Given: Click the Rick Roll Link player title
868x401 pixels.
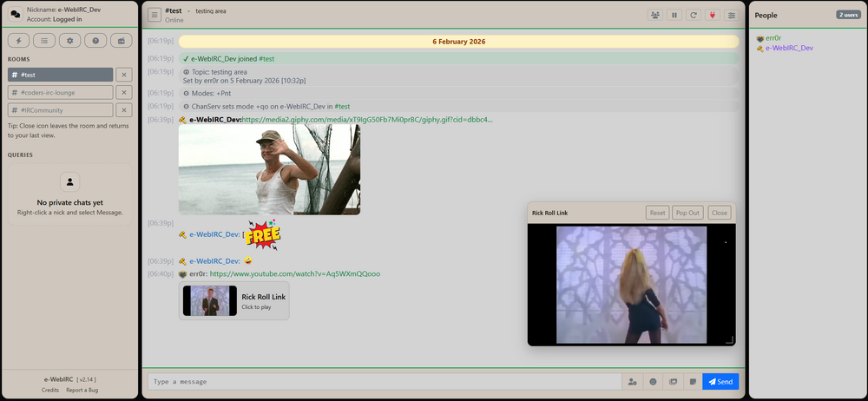Looking at the screenshot, I should coord(549,213).
